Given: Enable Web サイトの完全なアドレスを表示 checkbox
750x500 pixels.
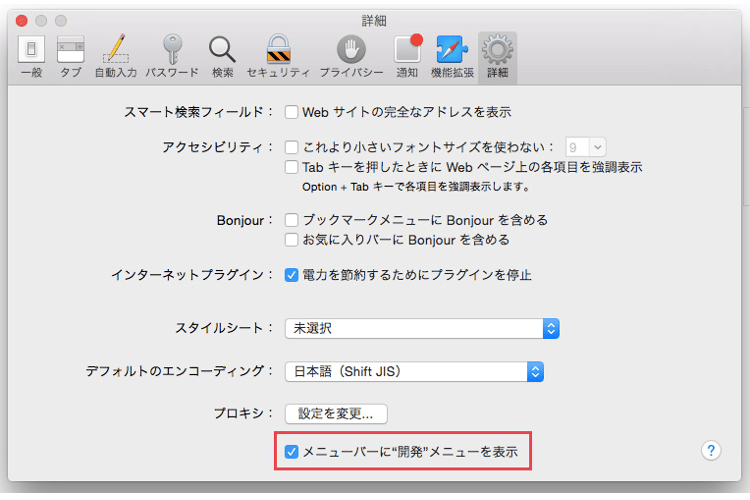Looking at the screenshot, I should tap(292, 112).
